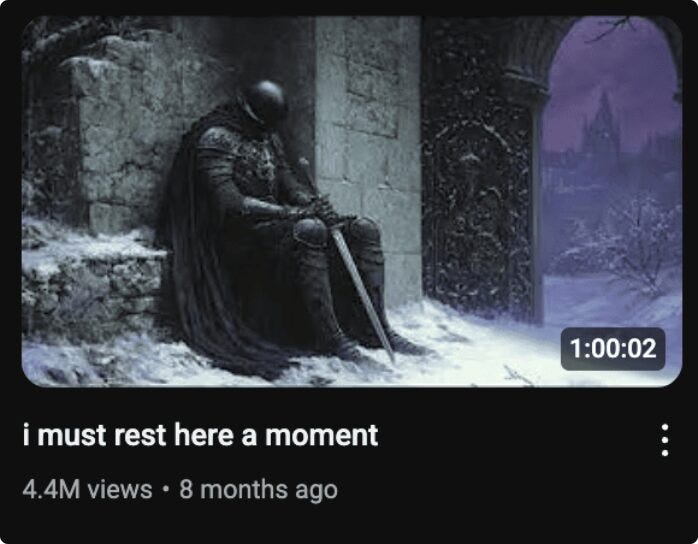The height and width of the screenshot is (544, 698).
Task: Click the ornate carved door in the thumbnail
Action: (479, 214)
